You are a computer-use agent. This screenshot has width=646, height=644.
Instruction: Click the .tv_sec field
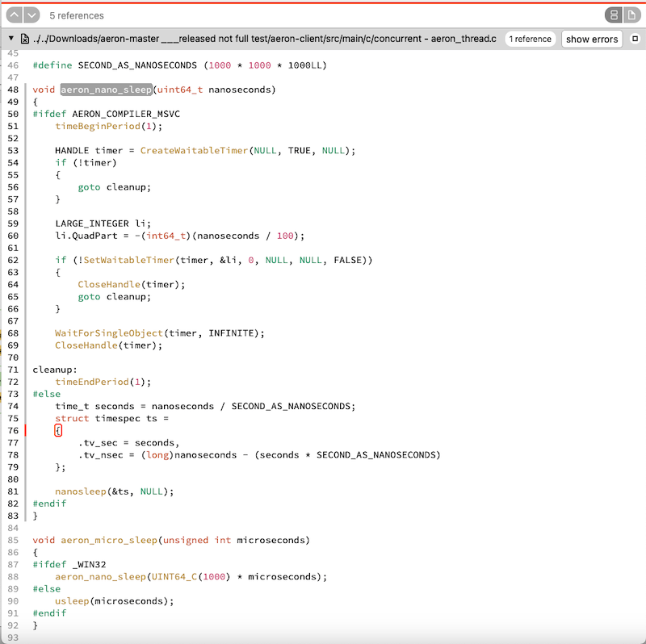tap(98, 443)
